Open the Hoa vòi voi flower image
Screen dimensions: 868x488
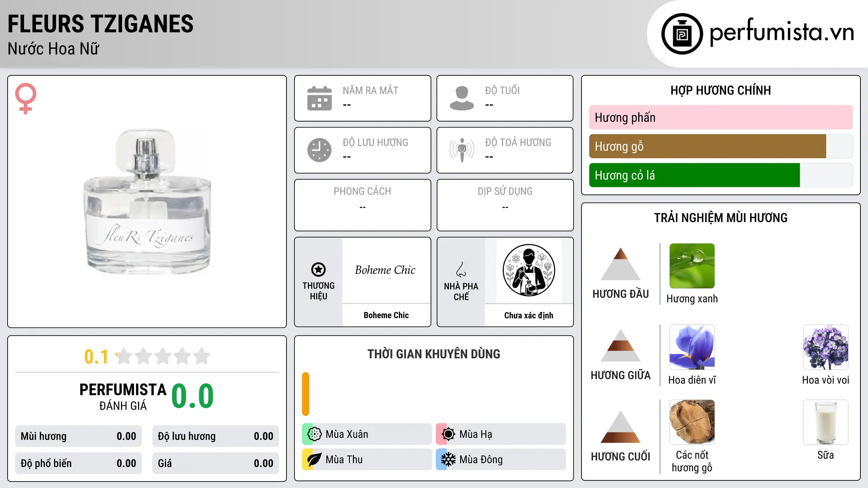coord(826,347)
